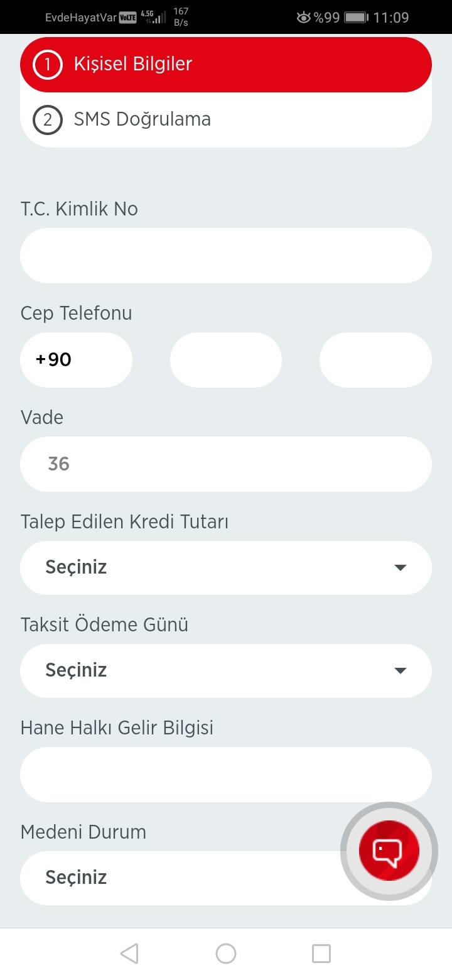Screen dimensions: 452x980
Task: Tap the step 1 circle number icon
Action: pyautogui.click(x=48, y=65)
